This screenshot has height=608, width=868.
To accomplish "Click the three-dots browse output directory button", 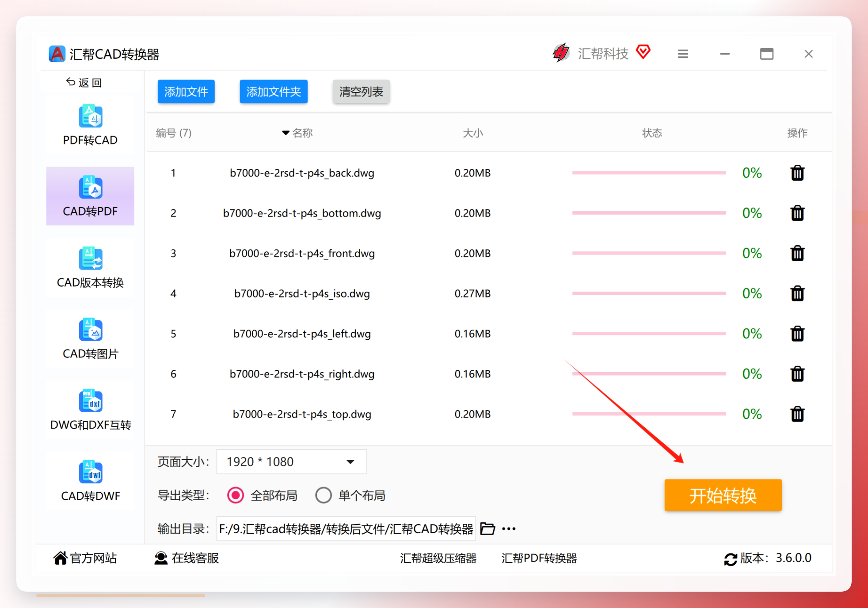I will [509, 529].
